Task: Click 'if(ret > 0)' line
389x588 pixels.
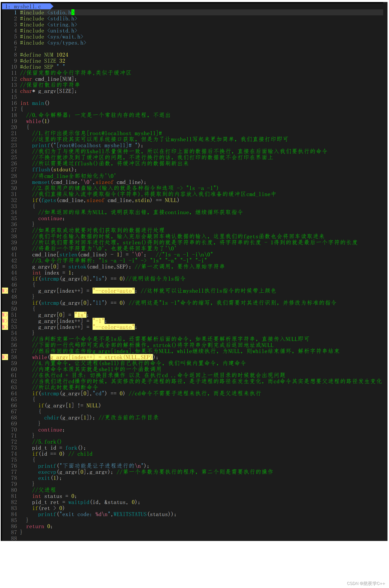Action: coord(48,508)
